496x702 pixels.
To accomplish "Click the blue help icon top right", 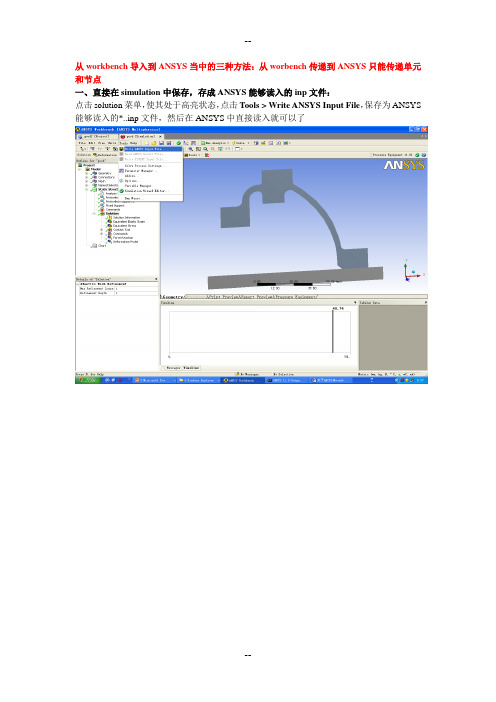I will click(x=424, y=155).
